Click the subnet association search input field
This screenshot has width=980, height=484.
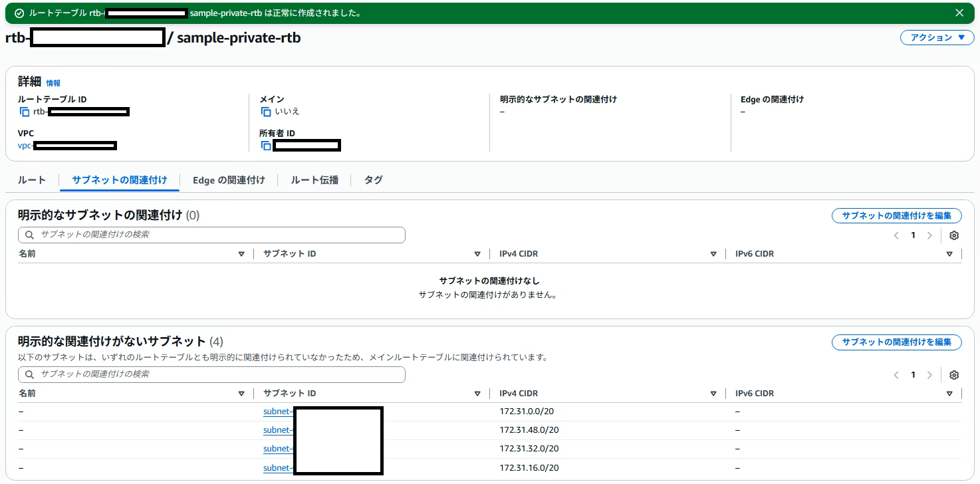coord(211,235)
